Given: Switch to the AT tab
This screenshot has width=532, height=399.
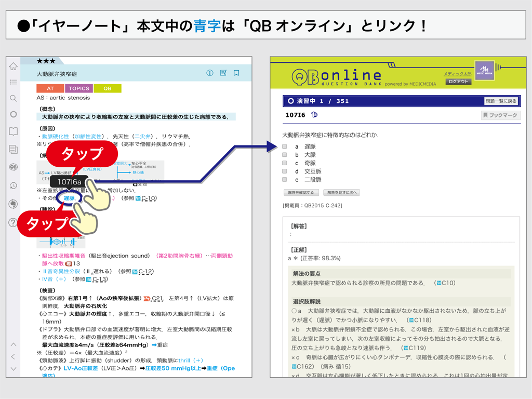Looking at the screenshot, I should [50, 88].
